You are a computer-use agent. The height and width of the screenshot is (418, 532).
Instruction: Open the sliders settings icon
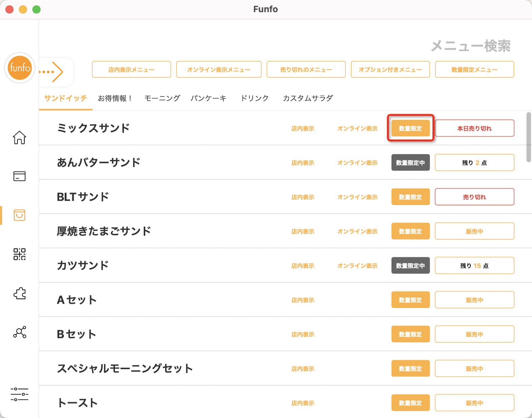[19, 394]
